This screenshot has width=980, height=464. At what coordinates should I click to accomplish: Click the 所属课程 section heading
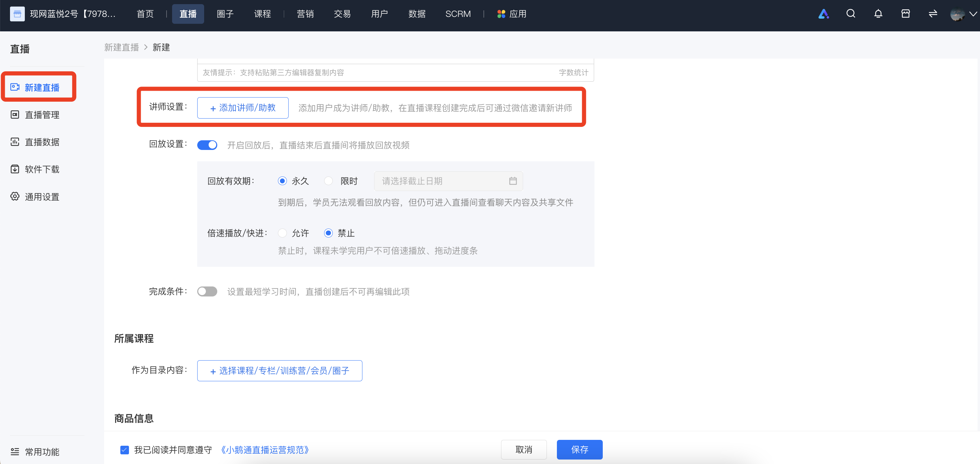[x=134, y=339]
